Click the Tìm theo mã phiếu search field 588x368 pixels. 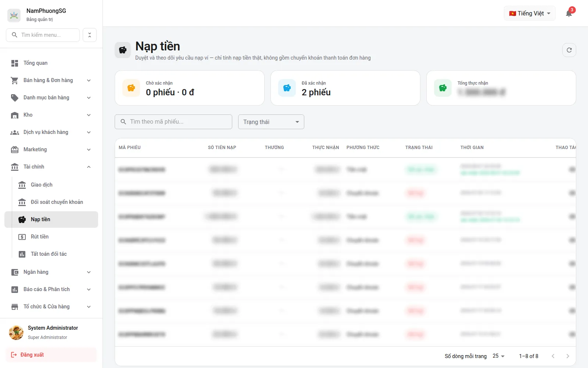[173, 122]
